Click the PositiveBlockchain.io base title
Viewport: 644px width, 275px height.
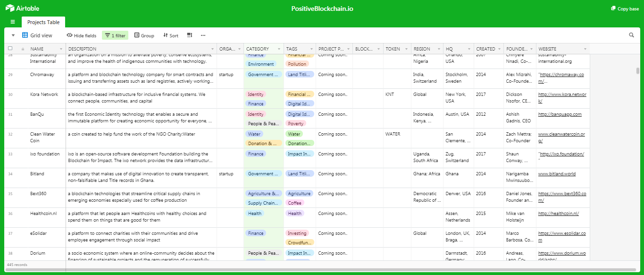(x=322, y=9)
